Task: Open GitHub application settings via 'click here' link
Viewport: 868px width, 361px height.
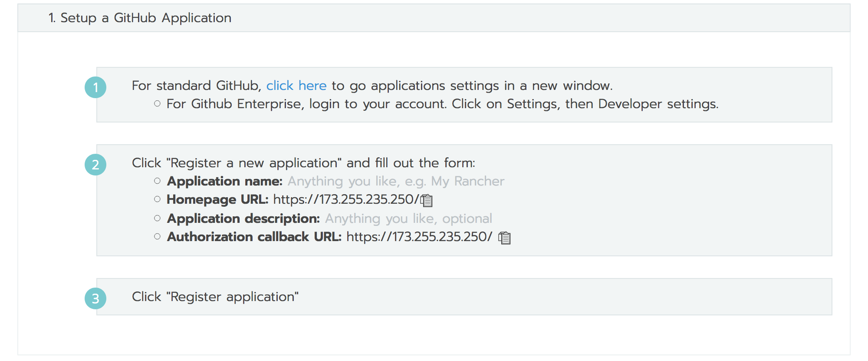Action: click(296, 86)
